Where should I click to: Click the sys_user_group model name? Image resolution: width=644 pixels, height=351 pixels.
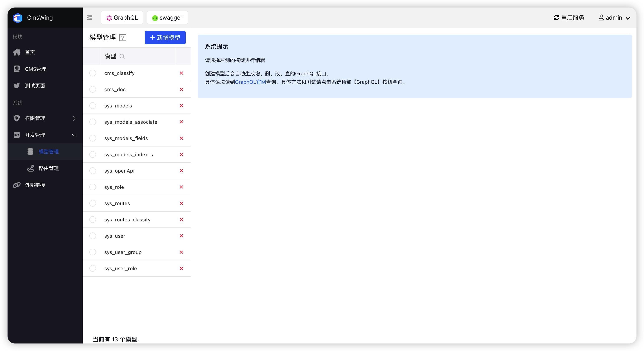[123, 252]
